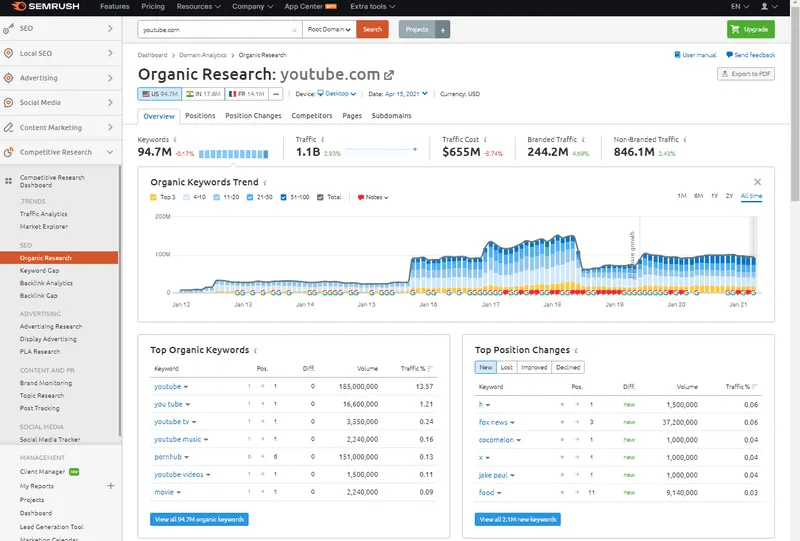This screenshot has height=541, width=800.
Task: Collapse the Competitive Research sidebar section
Action: click(110, 152)
